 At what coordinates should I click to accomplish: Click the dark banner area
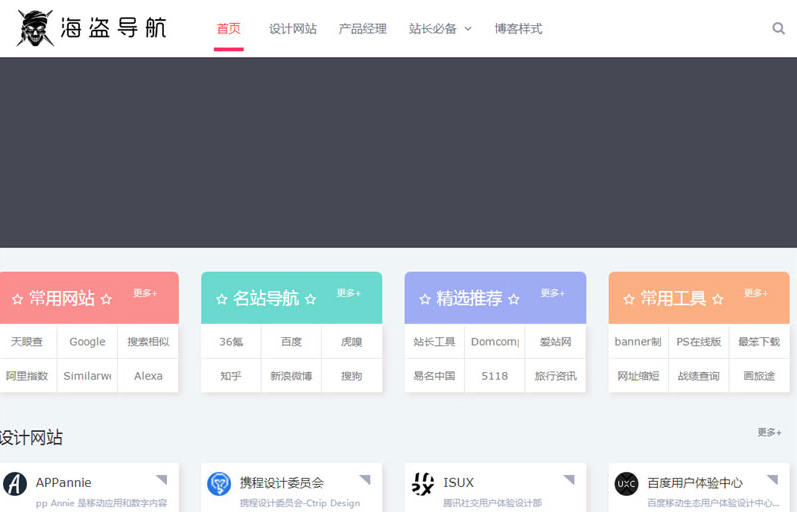tap(398, 153)
